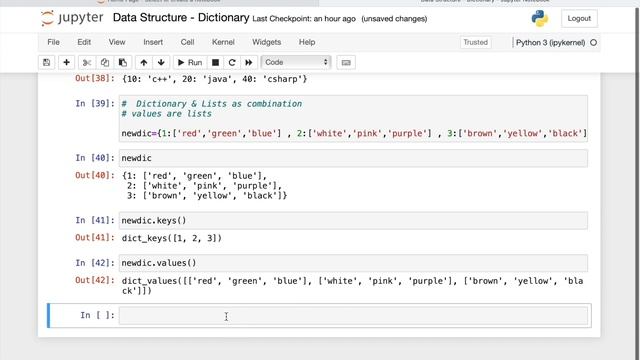Copy selected cells icon
This screenshot has width=640, height=360.
coord(104,62)
